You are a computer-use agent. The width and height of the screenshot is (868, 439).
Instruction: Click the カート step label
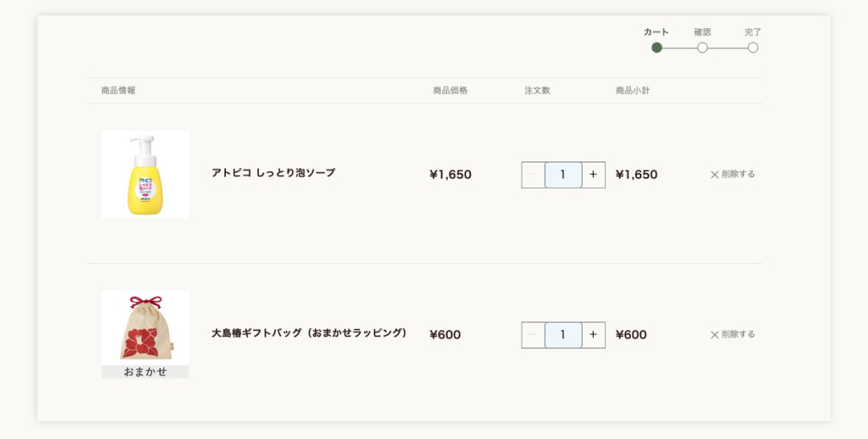(656, 32)
